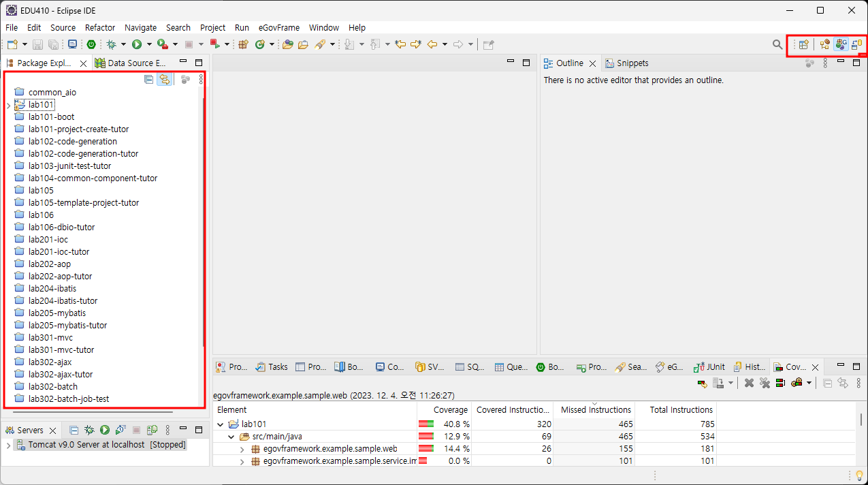
Task: Open the Run button dropdown arrow
Action: coord(149,44)
